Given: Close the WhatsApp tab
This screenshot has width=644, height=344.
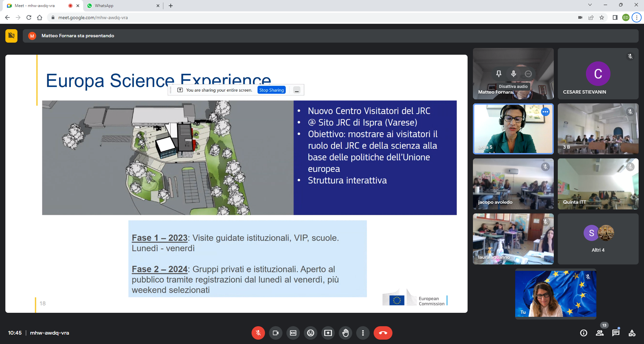Looking at the screenshot, I should pyautogui.click(x=158, y=6).
